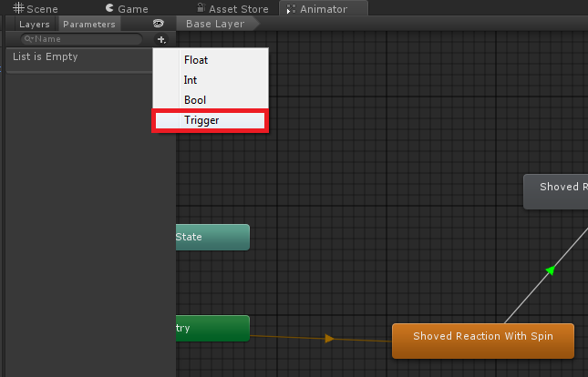Switch to the Scene tab
588x377 pixels.
(36, 8)
